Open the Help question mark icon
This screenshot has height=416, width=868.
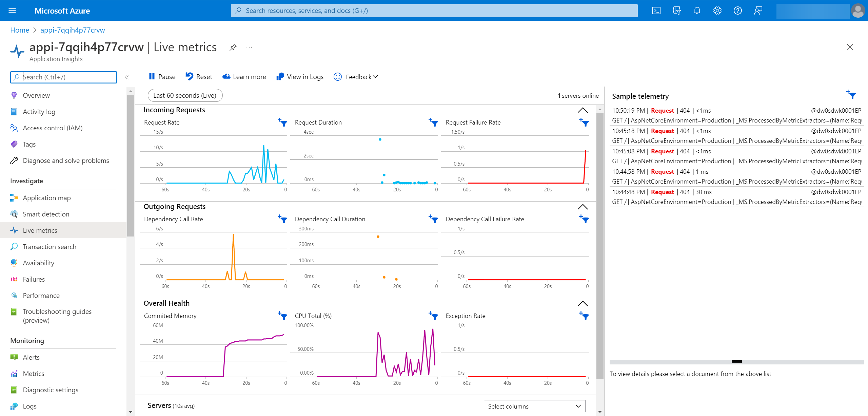point(737,11)
